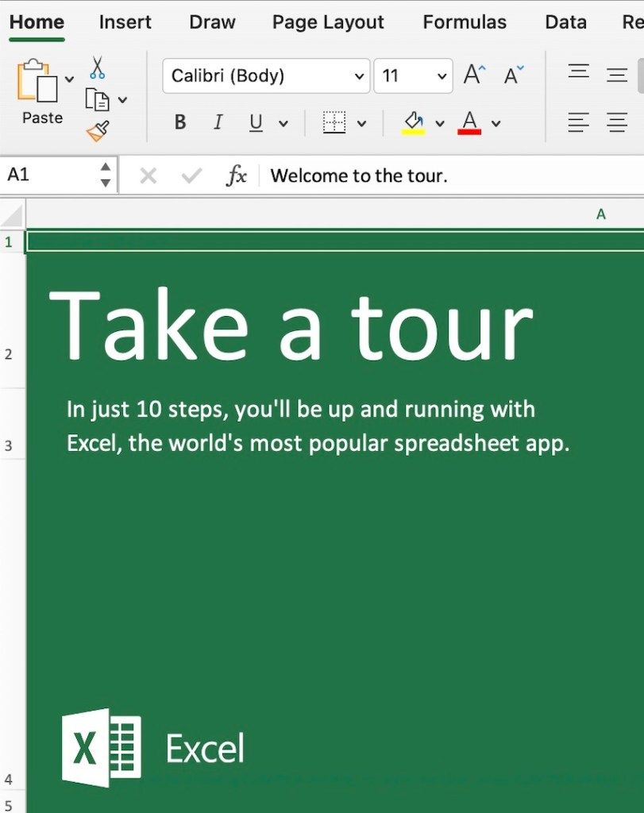This screenshot has width=644, height=813.
Task: Select the Data tab
Action: pyautogui.click(x=565, y=22)
